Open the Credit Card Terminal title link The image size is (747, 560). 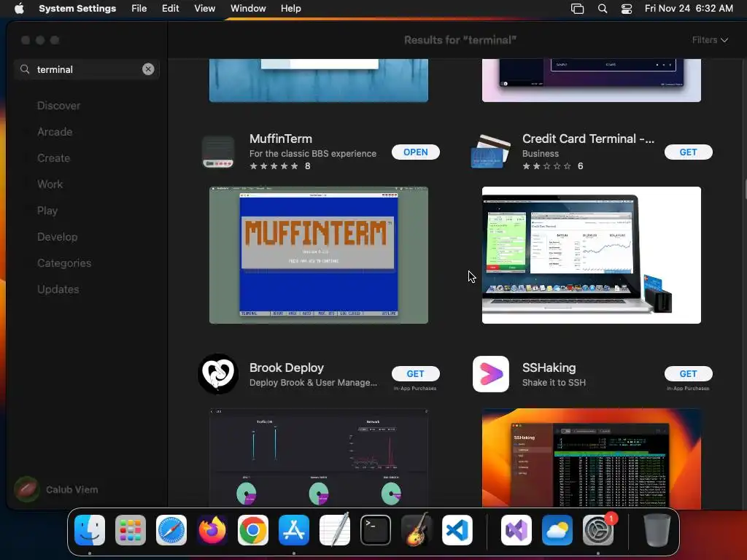589,139
